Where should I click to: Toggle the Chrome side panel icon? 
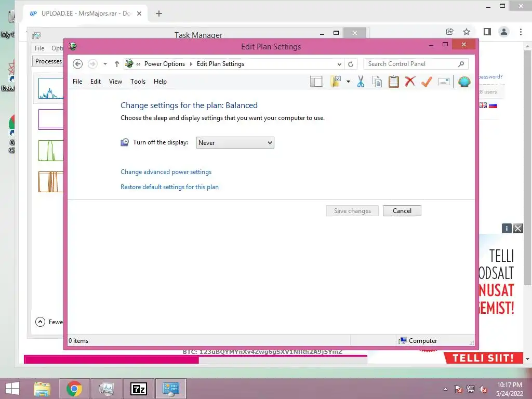click(x=487, y=32)
